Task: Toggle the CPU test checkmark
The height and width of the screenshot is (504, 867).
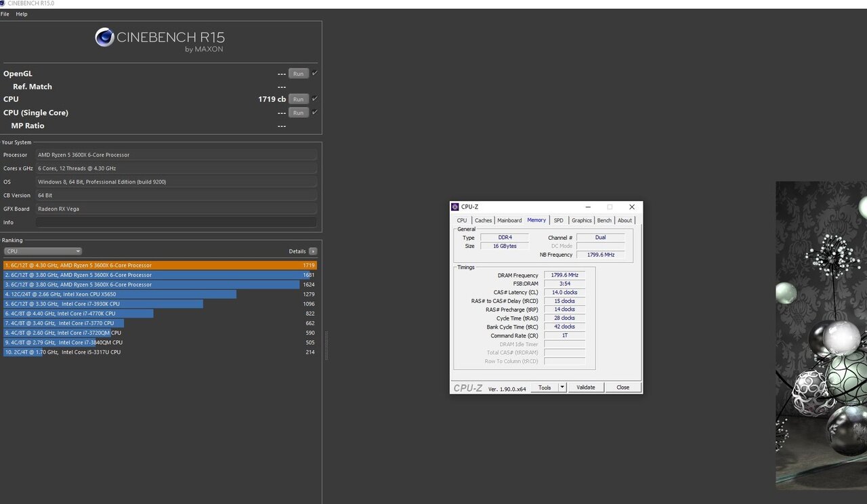Action: click(x=314, y=99)
